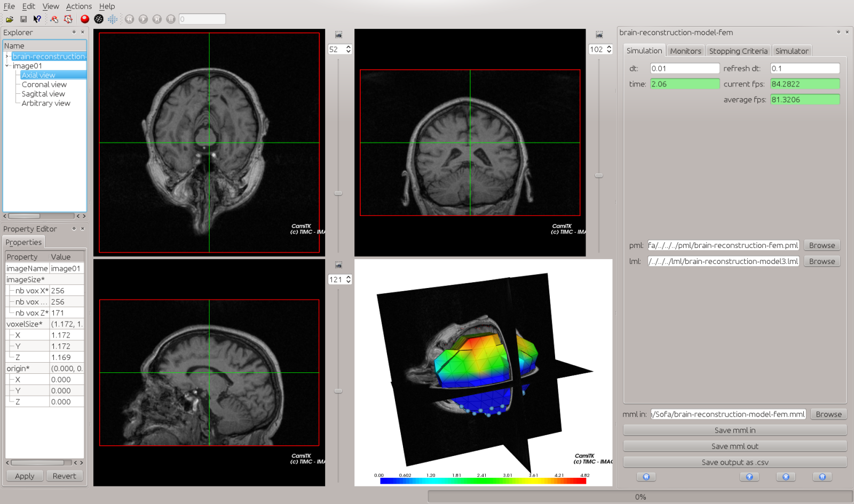The image size is (854, 504).
Task: Select the red sphere surface rendering icon
Action: pyautogui.click(x=85, y=19)
